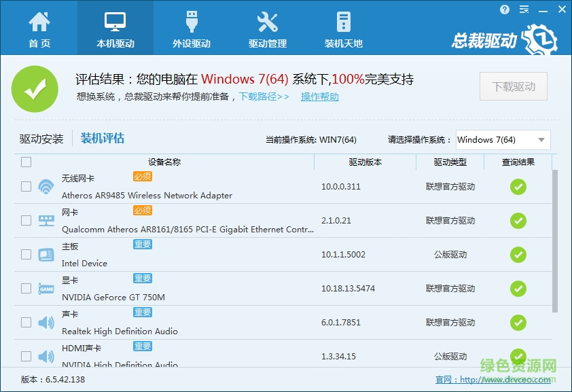Click the driver list vertical scrollbar
This screenshot has height=392, width=572.
555,241
